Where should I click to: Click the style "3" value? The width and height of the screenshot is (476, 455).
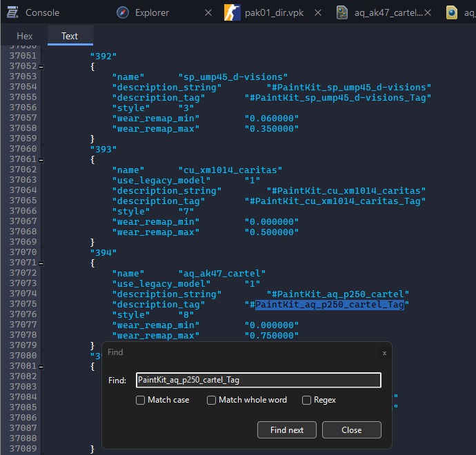tap(186, 108)
